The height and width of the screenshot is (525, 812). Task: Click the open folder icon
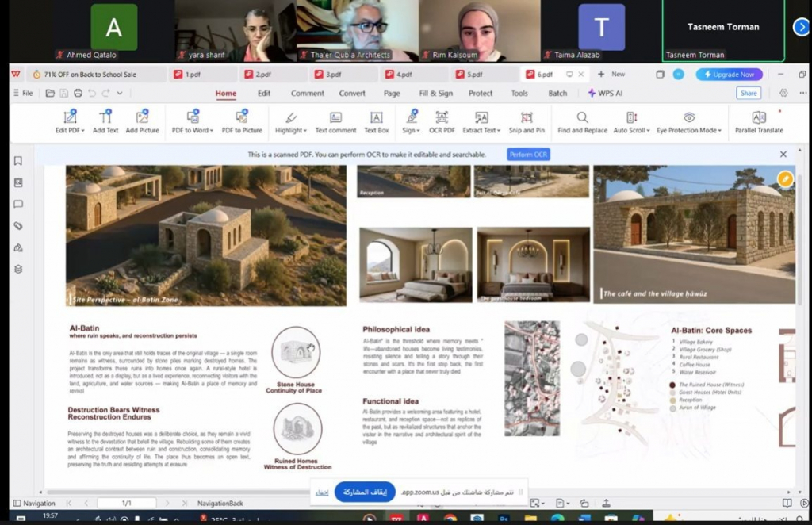pos(50,94)
